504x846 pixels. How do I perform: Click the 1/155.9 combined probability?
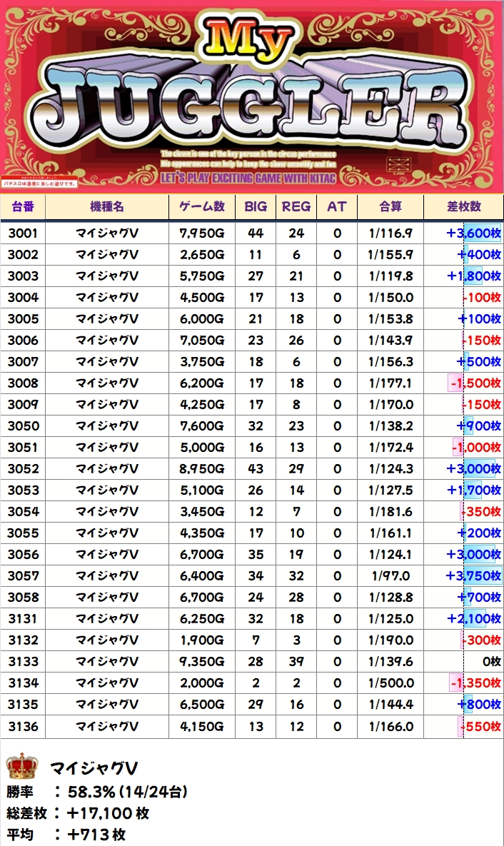click(390, 255)
